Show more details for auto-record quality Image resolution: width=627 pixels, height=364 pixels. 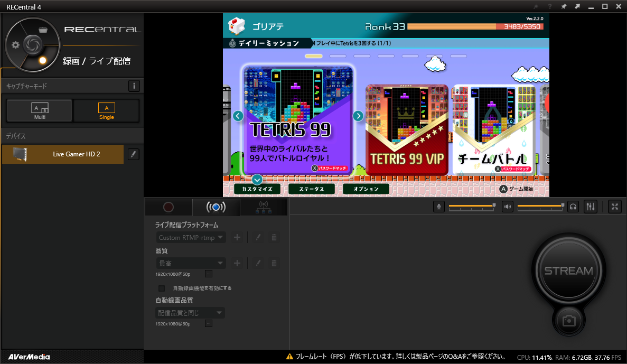208,324
